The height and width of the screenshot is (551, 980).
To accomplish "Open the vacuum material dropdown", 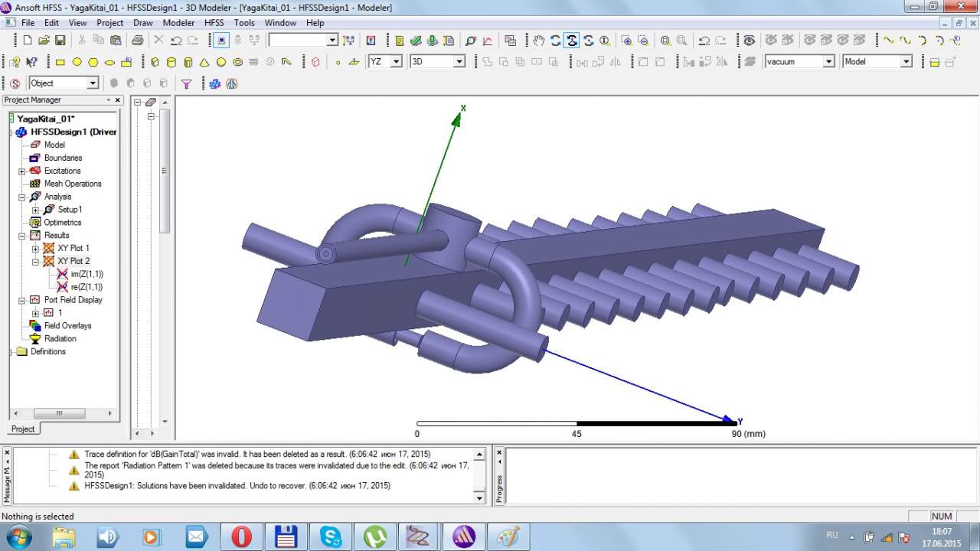I will [828, 62].
